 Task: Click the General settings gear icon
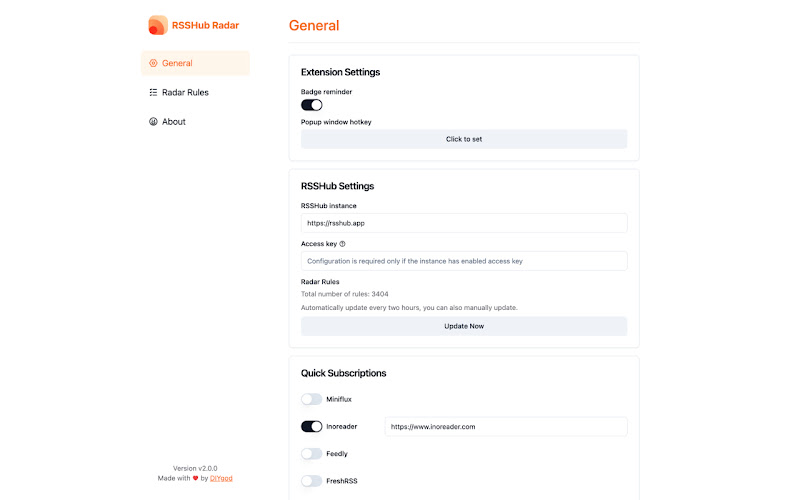click(153, 63)
